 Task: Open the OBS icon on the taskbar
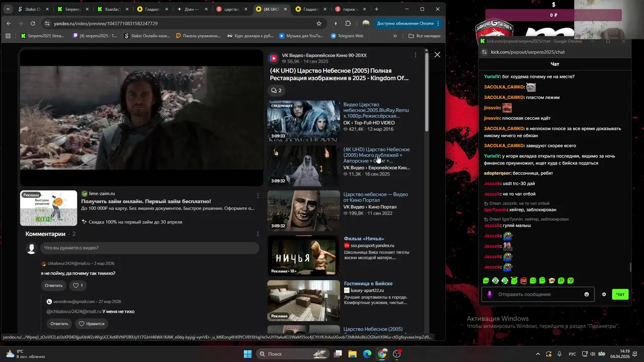[x=397, y=354]
